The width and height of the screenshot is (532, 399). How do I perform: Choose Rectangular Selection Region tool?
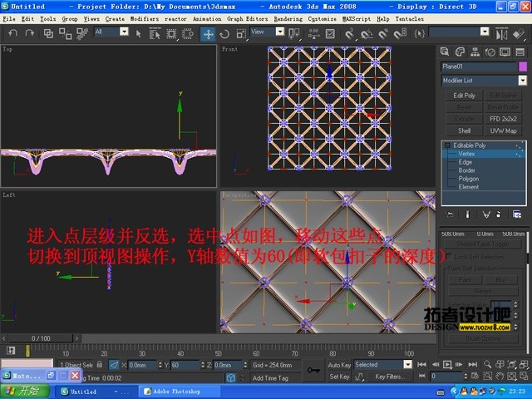(171, 33)
